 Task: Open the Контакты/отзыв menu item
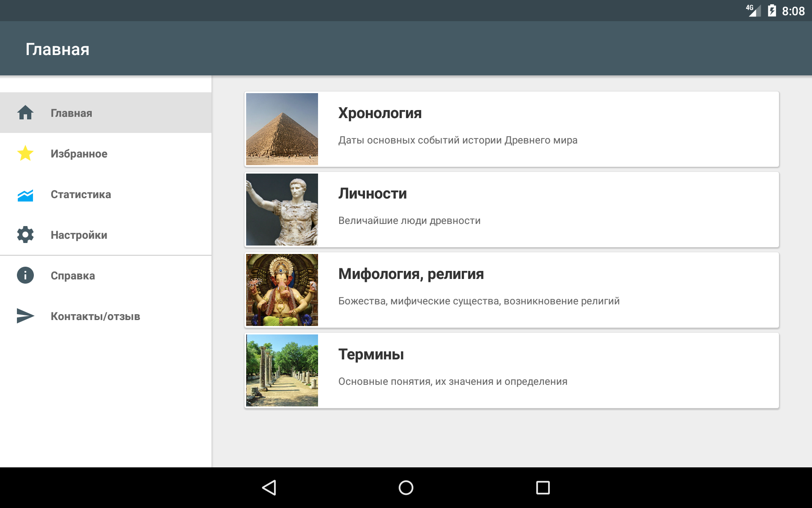pos(106,316)
